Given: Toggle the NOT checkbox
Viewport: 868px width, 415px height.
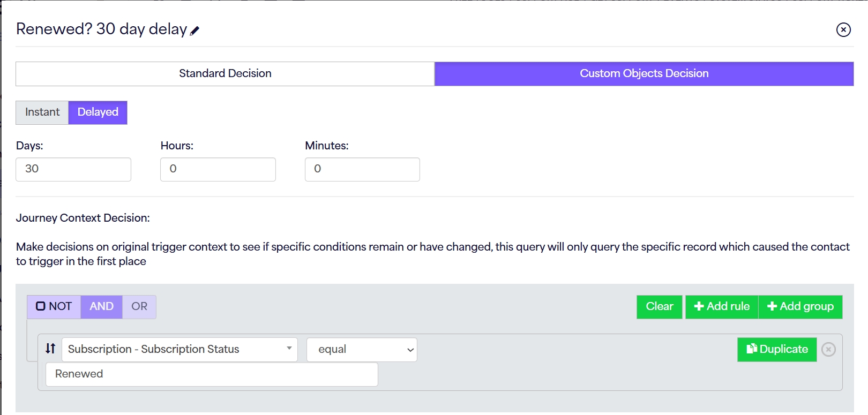Looking at the screenshot, I should point(41,306).
